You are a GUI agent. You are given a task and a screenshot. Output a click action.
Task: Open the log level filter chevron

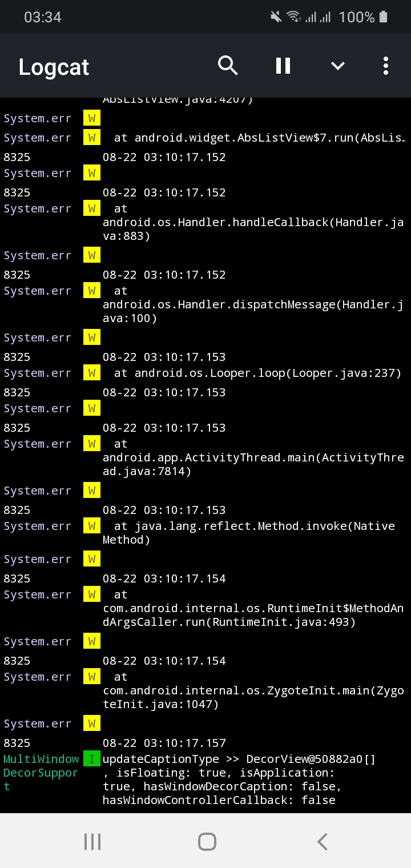coord(337,65)
